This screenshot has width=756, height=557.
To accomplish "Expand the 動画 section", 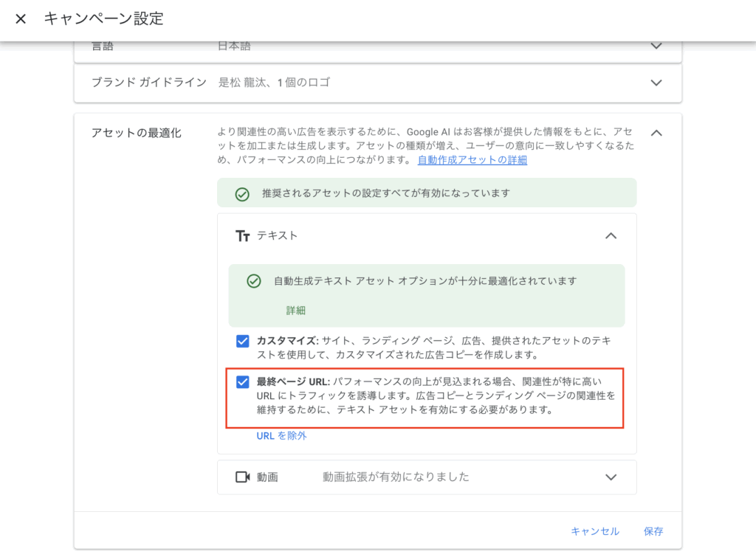I will 611,477.
